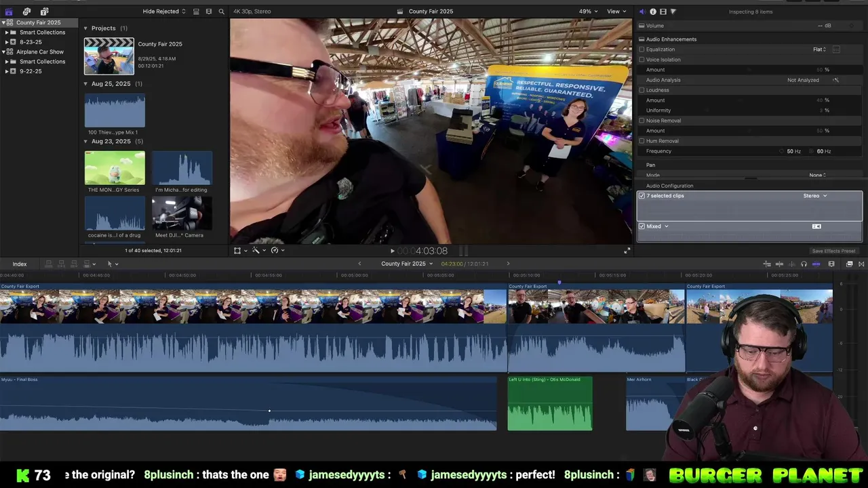Select the County Fair 2025 project thumbnail
The height and width of the screenshot is (488, 868).
108,56
